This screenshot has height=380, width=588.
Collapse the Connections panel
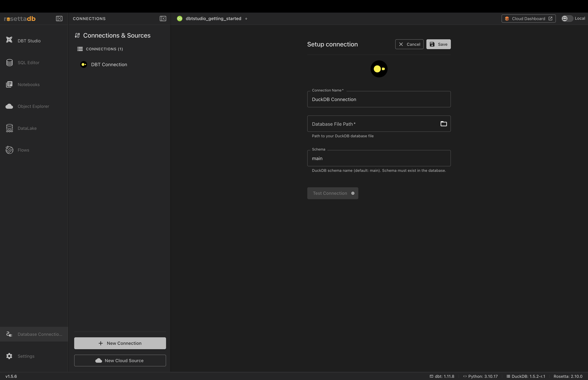163,19
